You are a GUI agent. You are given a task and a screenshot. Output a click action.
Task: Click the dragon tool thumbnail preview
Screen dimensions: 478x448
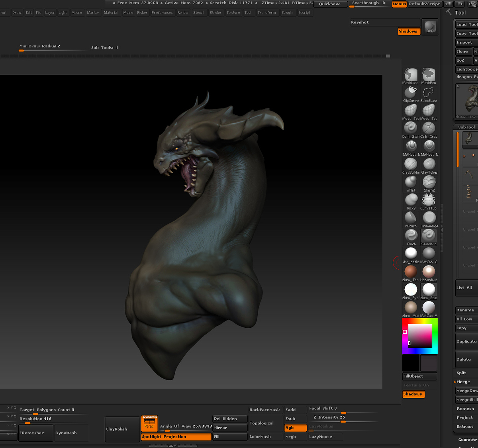tap(466, 101)
